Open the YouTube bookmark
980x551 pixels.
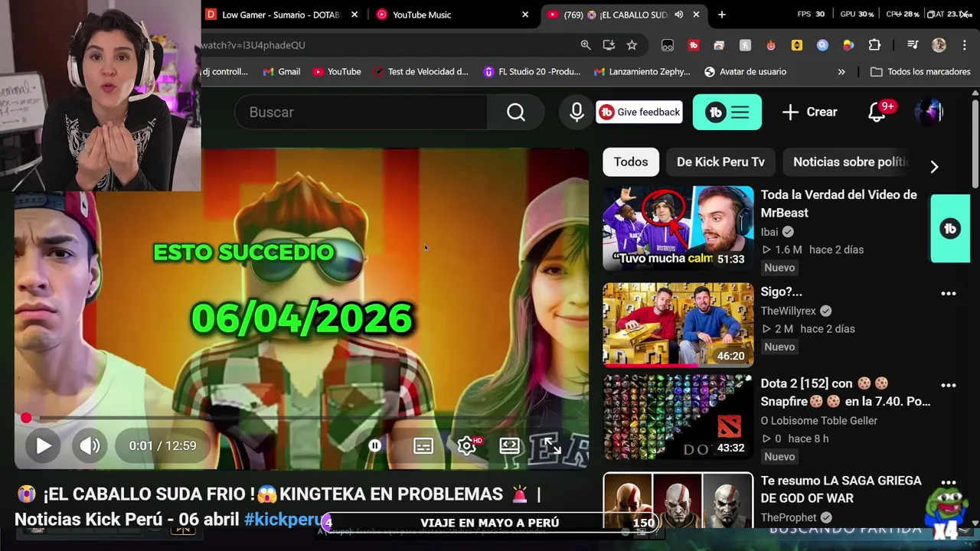point(337,72)
